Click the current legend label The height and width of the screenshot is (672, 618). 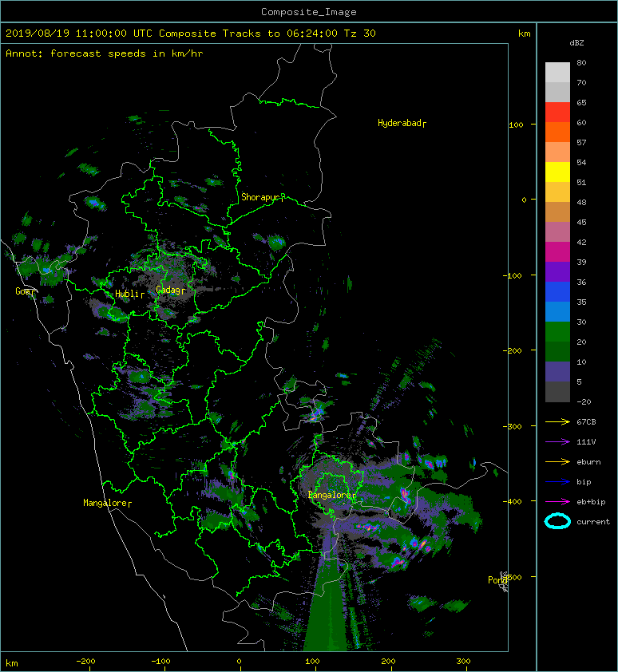click(x=593, y=522)
